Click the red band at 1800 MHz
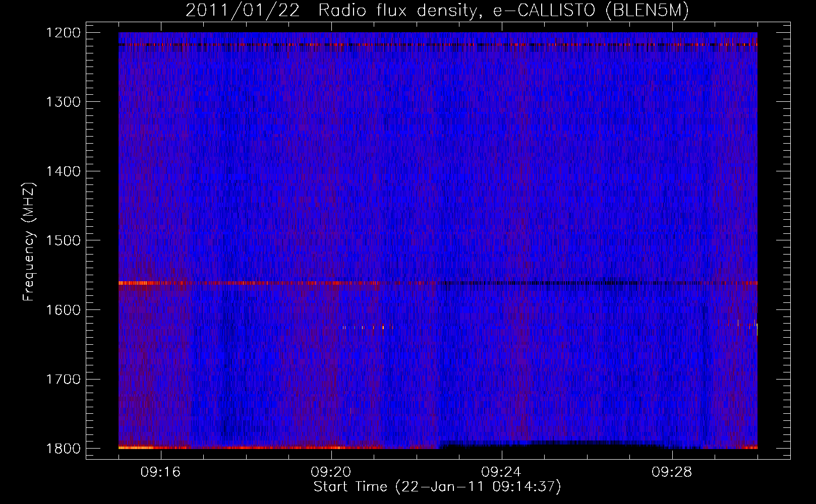 277,447
